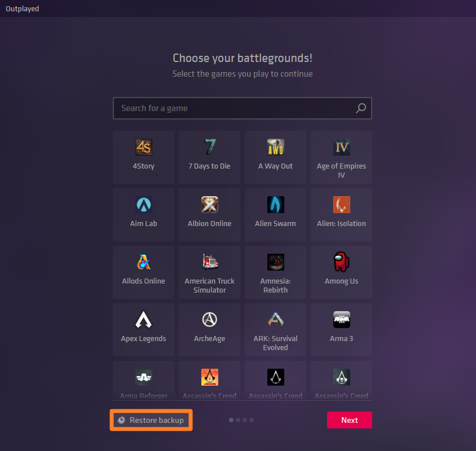Click the 'Alien: Isolation' game label

pyautogui.click(x=342, y=224)
